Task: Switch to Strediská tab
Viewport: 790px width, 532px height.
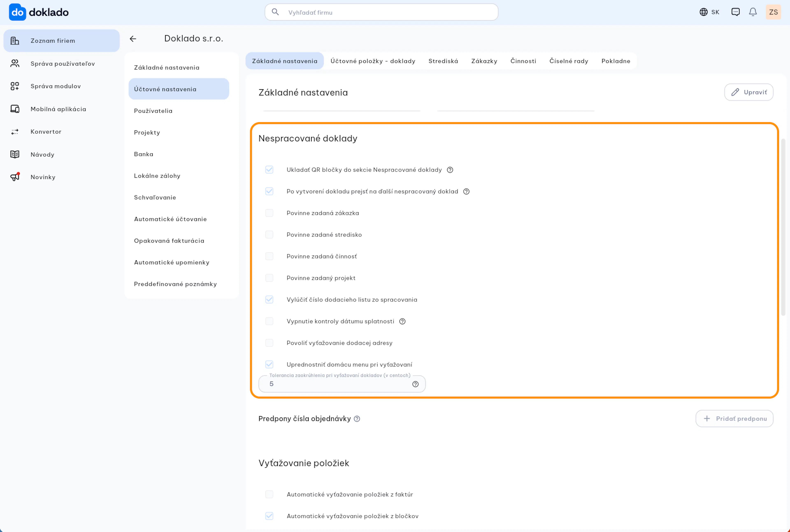Action: point(443,61)
